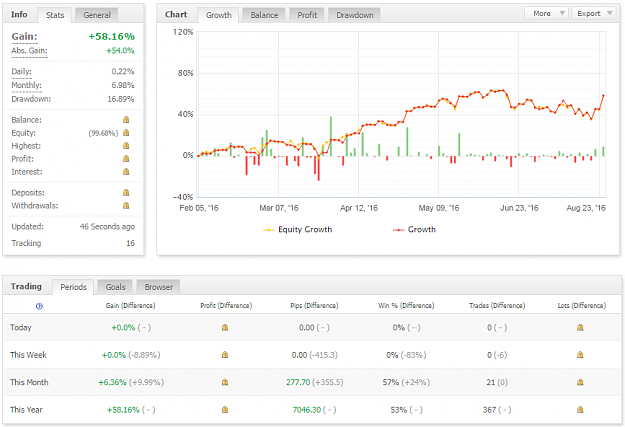Click the blue help icon in Trading table header
The width and height of the screenshot is (625, 427).
click(39, 306)
